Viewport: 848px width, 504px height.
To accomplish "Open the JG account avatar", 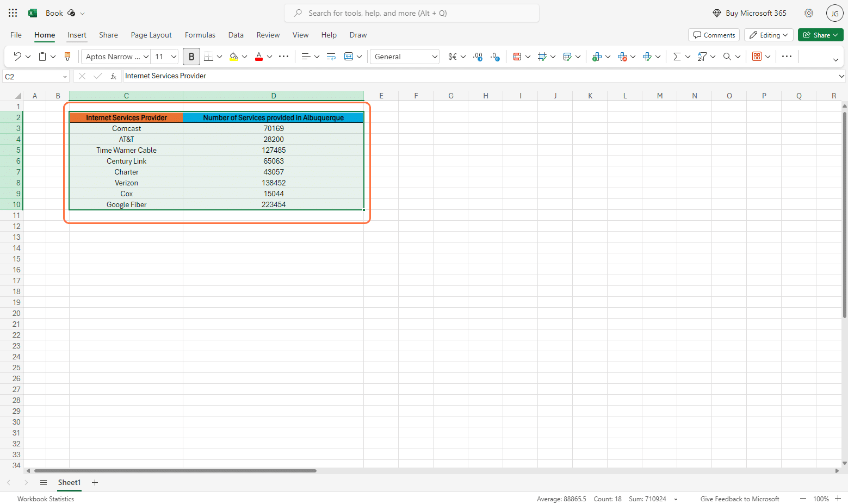I will [x=835, y=13].
